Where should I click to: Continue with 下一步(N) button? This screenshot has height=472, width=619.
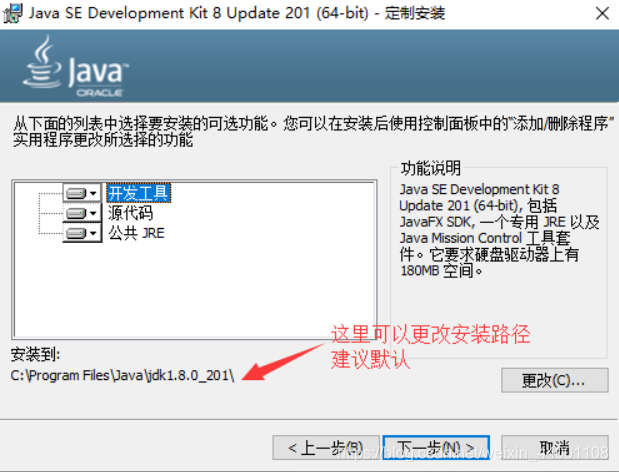tap(436, 448)
